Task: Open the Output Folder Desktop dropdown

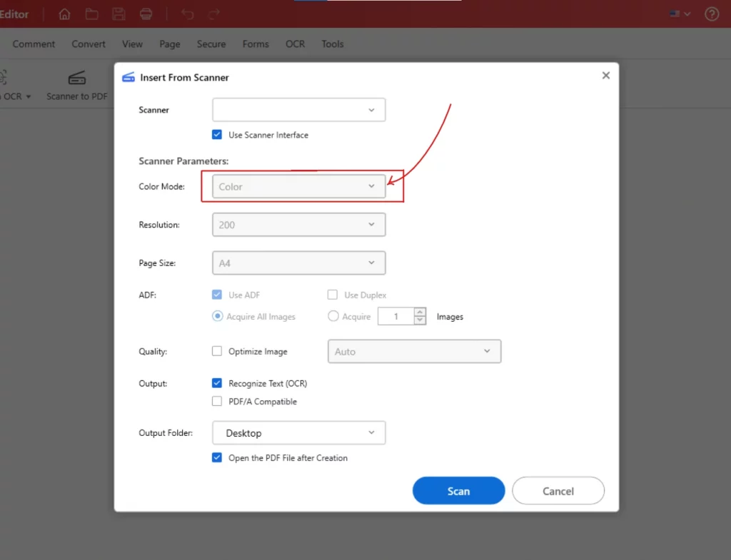Action: pyautogui.click(x=299, y=433)
